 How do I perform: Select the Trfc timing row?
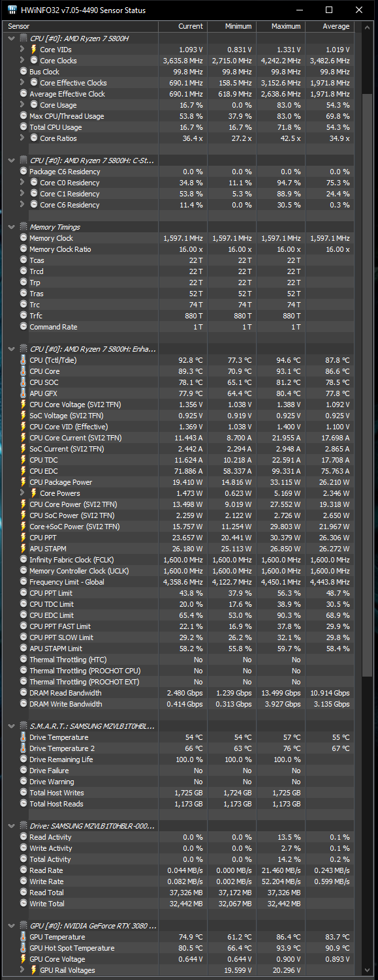(179, 316)
